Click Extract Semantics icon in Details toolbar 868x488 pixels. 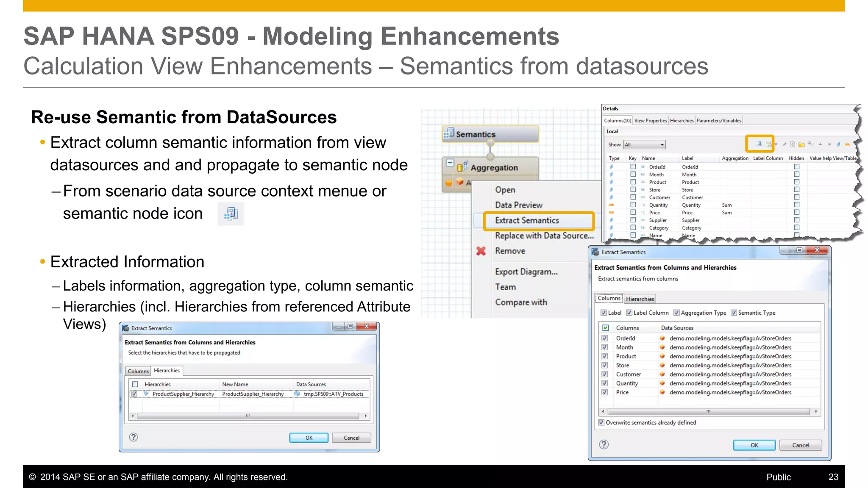coord(759,144)
